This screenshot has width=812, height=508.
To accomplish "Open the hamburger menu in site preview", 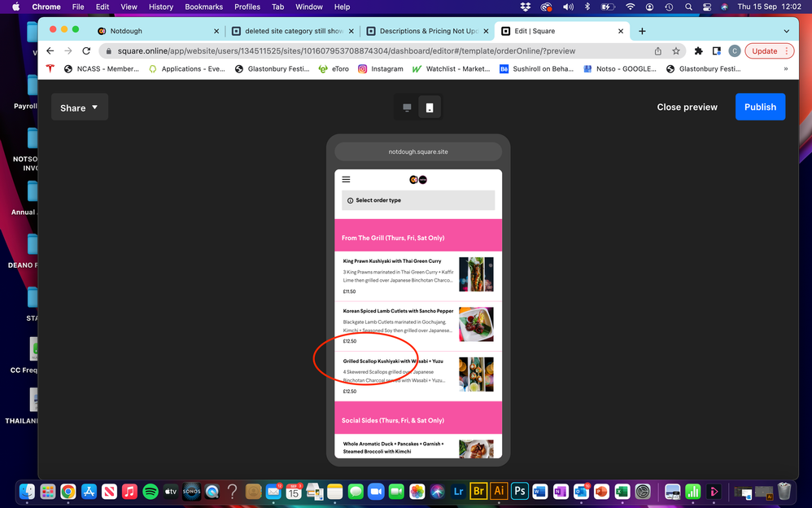I will point(347,179).
